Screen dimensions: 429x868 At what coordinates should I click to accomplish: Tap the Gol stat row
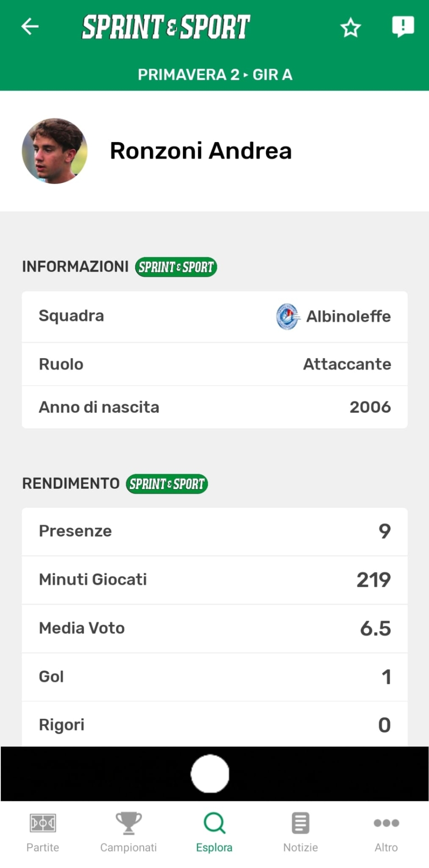click(x=214, y=677)
